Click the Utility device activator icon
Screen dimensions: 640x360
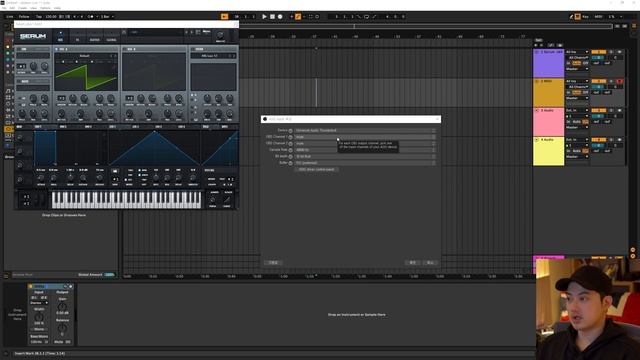coord(31,287)
